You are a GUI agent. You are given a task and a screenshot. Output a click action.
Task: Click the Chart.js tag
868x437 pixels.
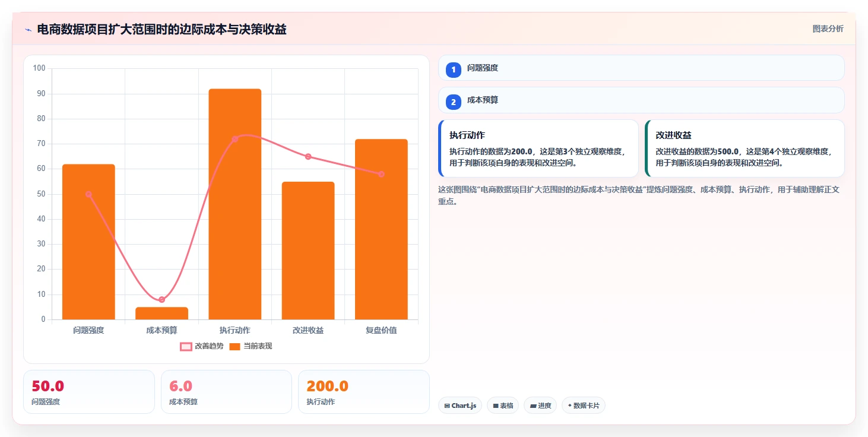coord(460,406)
